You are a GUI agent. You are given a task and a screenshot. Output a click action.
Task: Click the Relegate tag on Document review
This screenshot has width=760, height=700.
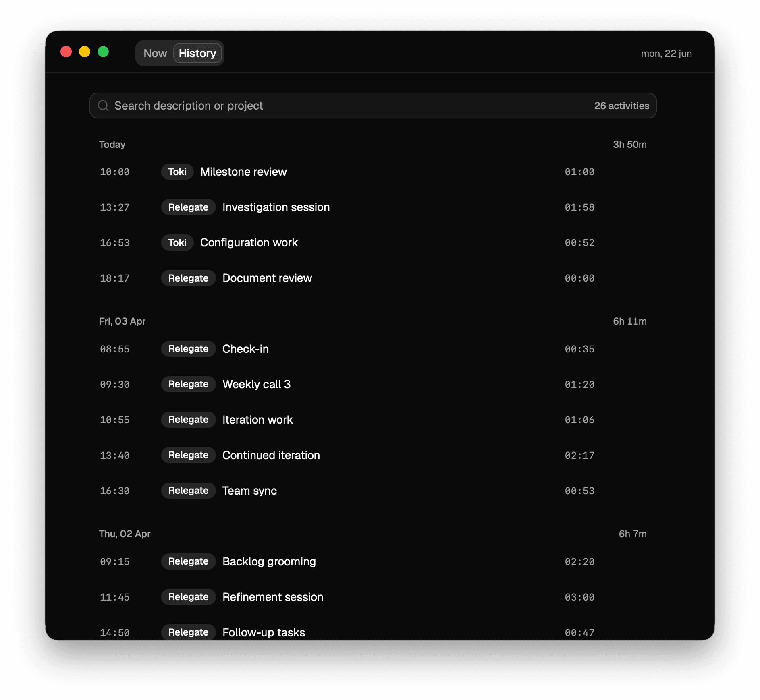click(x=188, y=278)
